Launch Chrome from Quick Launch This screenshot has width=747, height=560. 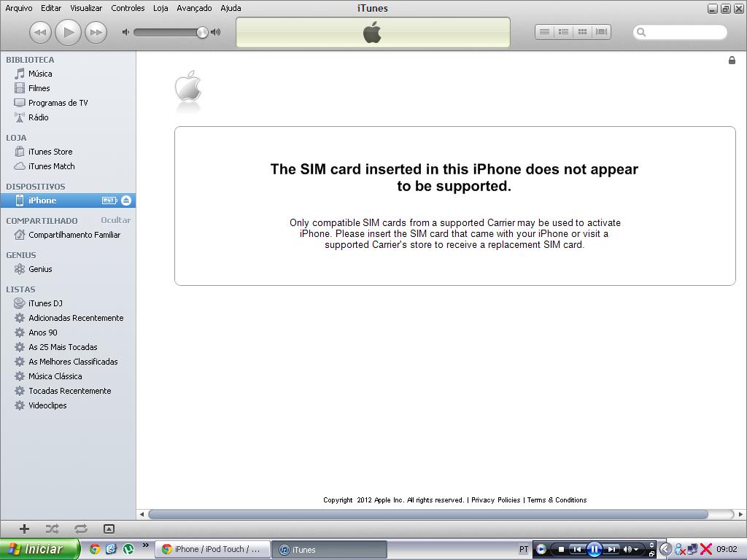[94, 549]
